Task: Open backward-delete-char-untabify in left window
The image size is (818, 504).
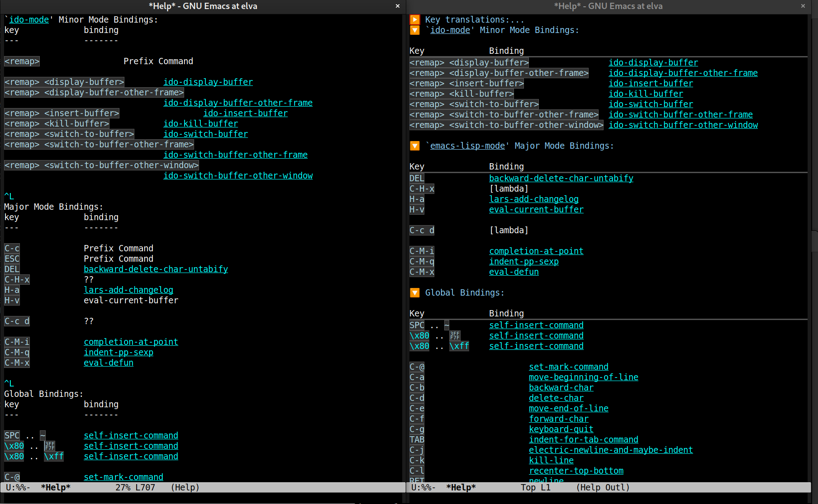Action: point(156,269)
